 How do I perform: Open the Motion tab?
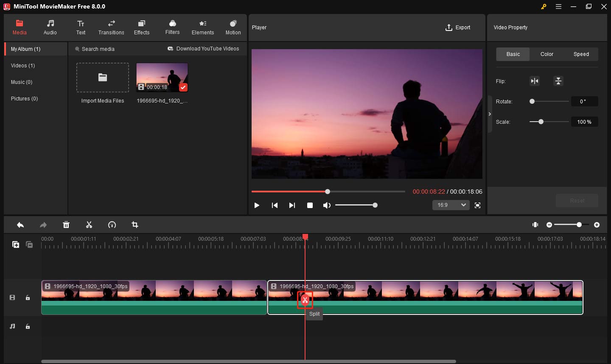click(x=233, y=27)
